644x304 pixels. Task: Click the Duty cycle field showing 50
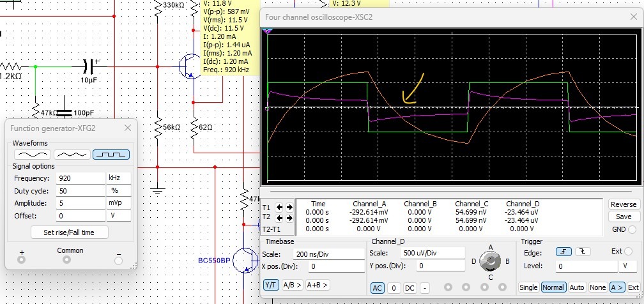pyautogui.click(x=80, y=191)
